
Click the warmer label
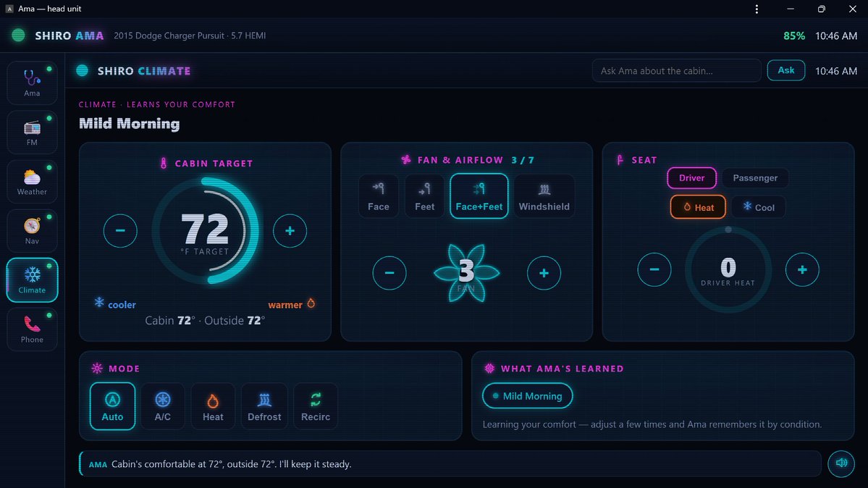coord(285,305)
